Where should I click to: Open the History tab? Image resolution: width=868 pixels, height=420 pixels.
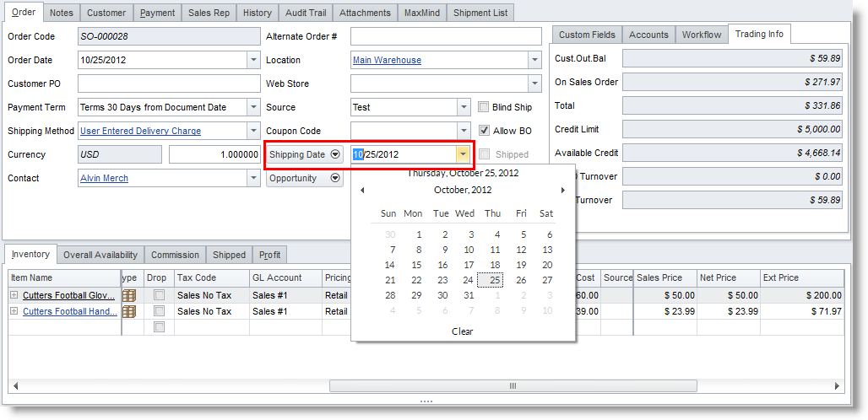click(258, 13)
